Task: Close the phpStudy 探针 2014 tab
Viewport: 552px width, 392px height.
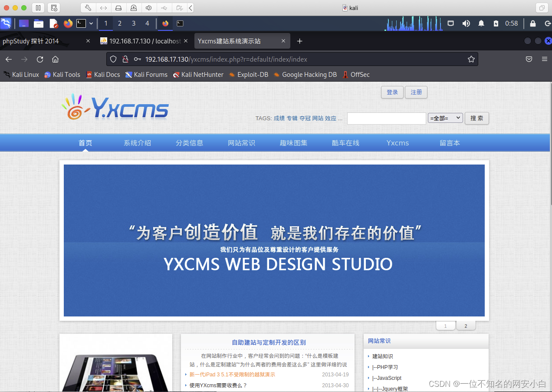Action: tap(88, 41)
